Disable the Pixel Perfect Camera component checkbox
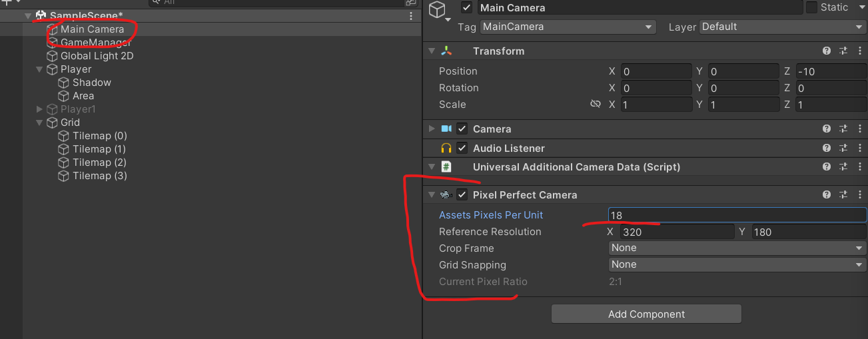 coord(462,195)
